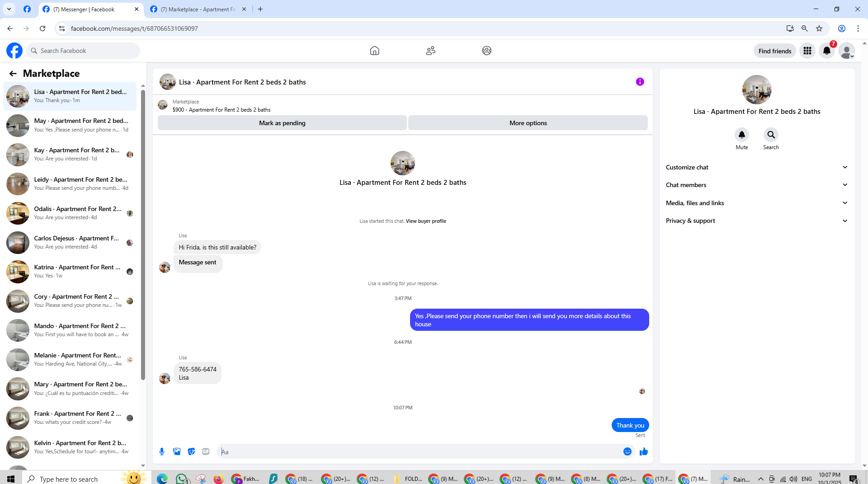868x484 pixels.
Task: Open the Facebook menu grid icon
Action: pyautogui.click(x=807, y=51)
